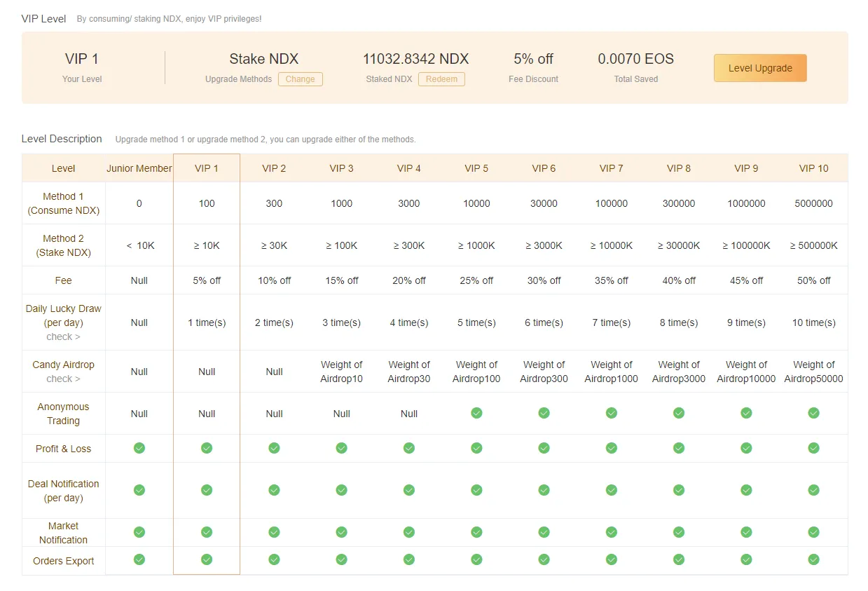Click Deal Notification checkmark for Junior Member
The image size is (868, 591).
click(139, 490)
